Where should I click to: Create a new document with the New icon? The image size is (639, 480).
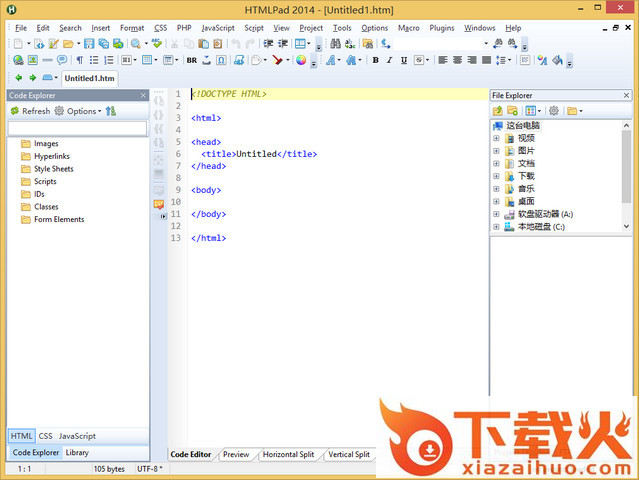pos(18,44)
